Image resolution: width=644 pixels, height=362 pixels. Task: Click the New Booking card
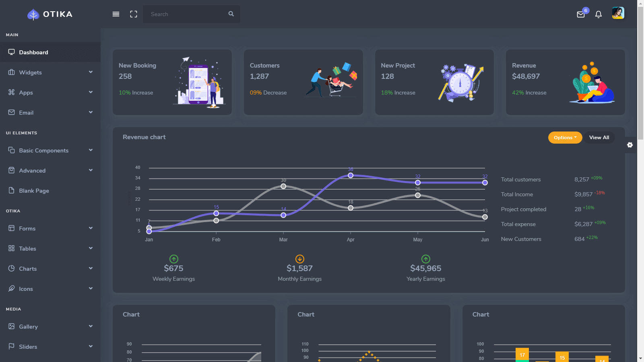tap(172, 82)
